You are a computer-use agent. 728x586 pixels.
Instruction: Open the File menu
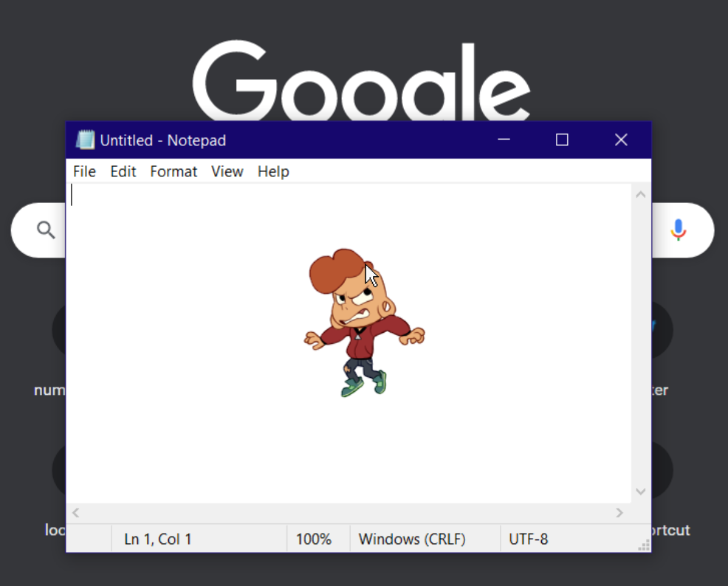pos(83,171)
